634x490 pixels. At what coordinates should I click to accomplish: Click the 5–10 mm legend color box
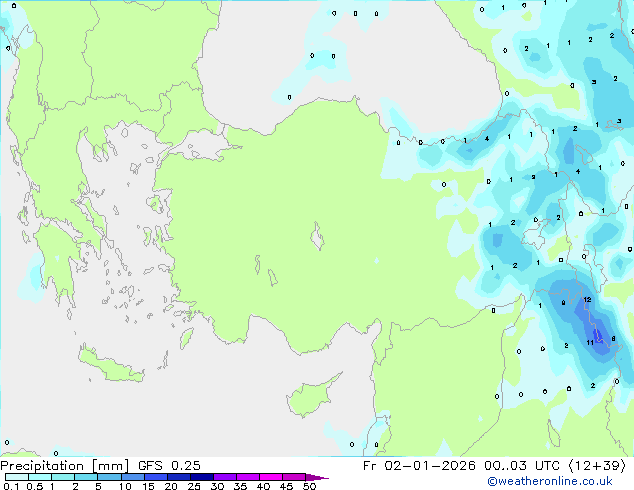coord(110,477)
